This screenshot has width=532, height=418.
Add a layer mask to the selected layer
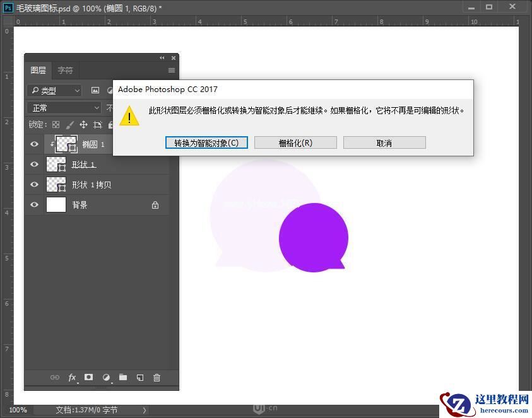tap(89, 378)
